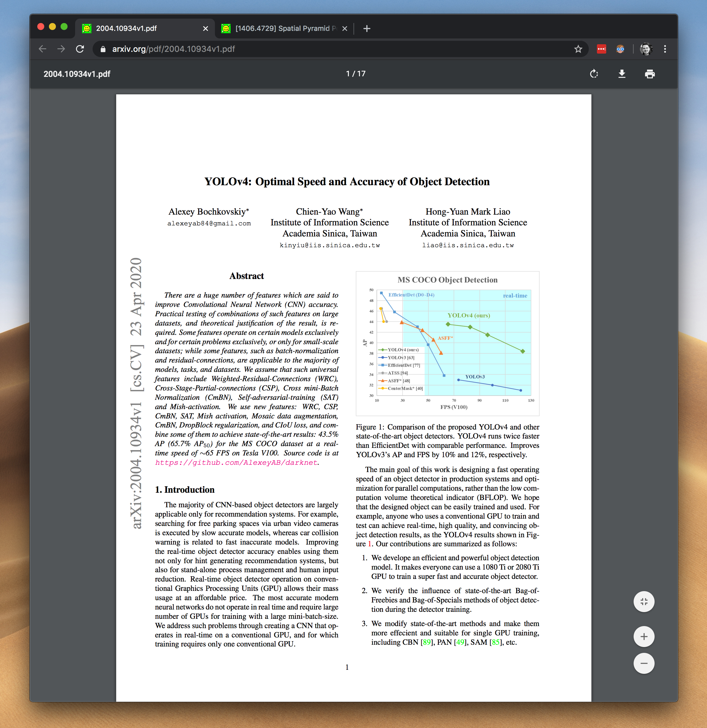
Task: Reload the current page
Action: pos(80,49)
